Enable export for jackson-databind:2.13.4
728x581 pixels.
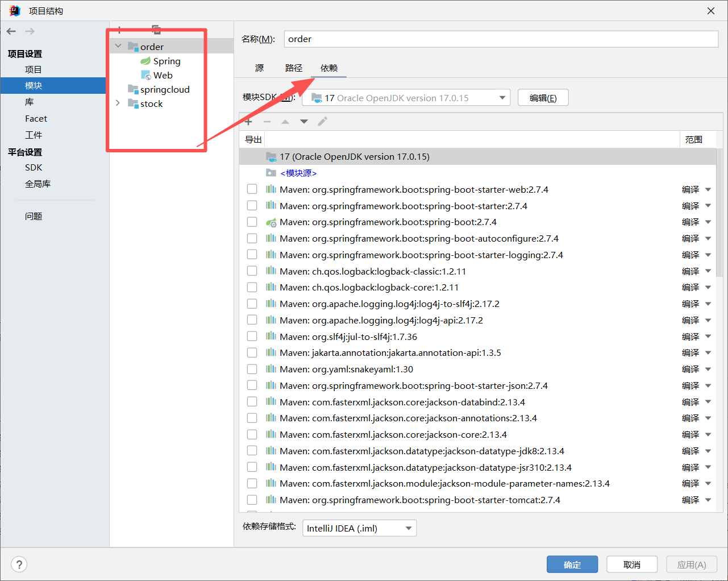tap(252, 402)
